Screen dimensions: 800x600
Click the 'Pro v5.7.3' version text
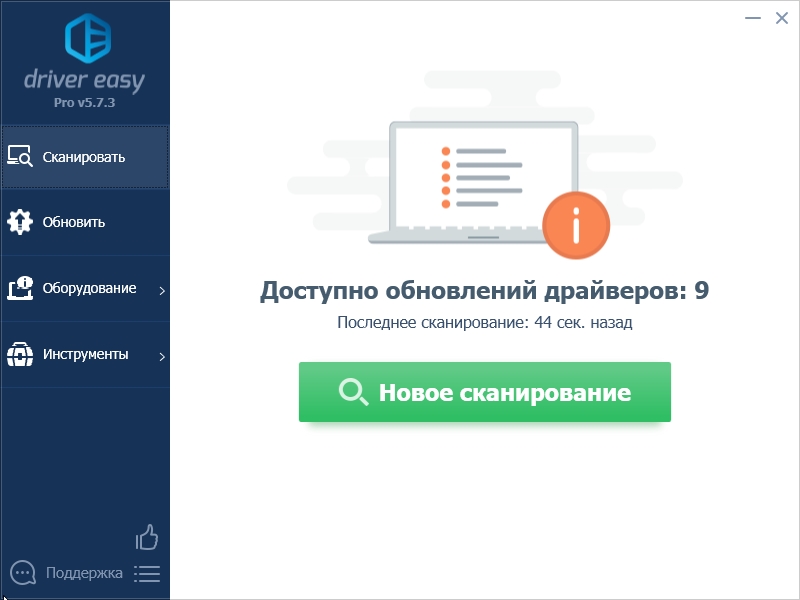[x=85, y=103]
